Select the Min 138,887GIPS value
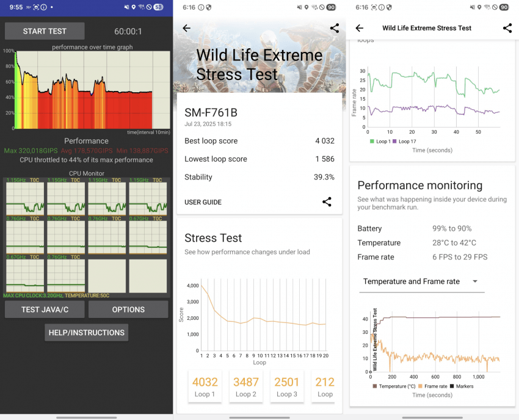Screen dimensions: 519x420 coord(142,151)
